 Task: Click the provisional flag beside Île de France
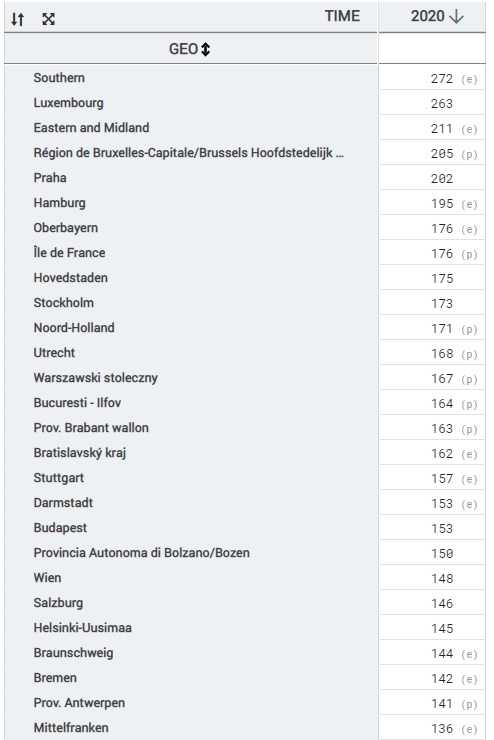469,254
